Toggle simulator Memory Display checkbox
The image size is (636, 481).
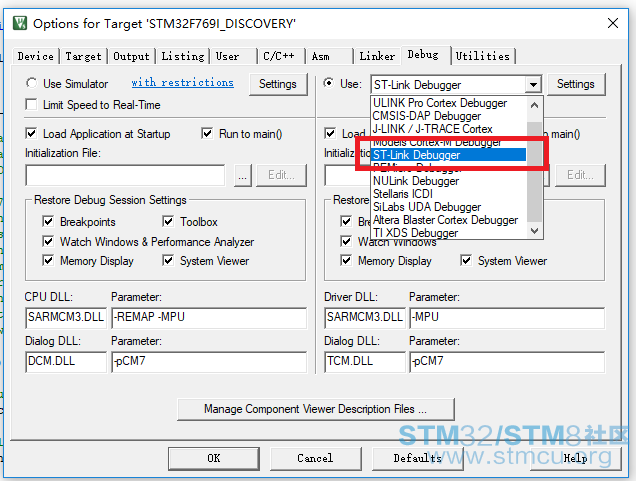pyautogui.click(x=48, y=260)
